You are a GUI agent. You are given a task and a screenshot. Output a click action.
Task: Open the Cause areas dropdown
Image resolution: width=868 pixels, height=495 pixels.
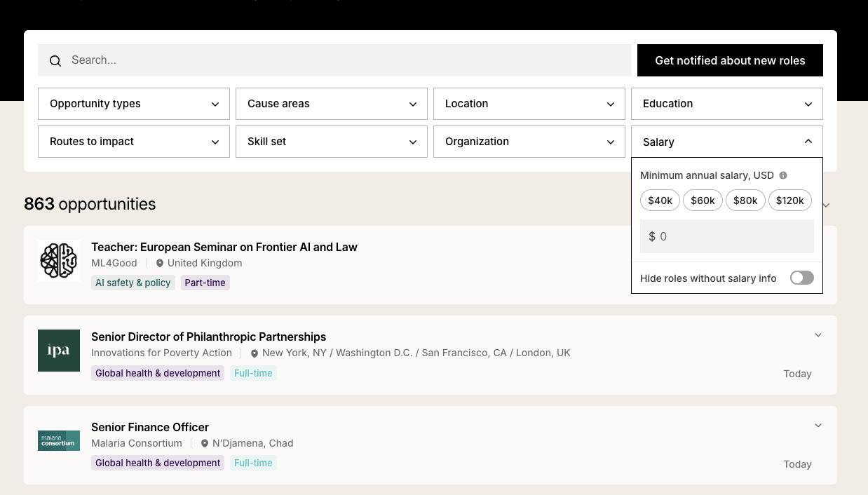click(332, 104)
